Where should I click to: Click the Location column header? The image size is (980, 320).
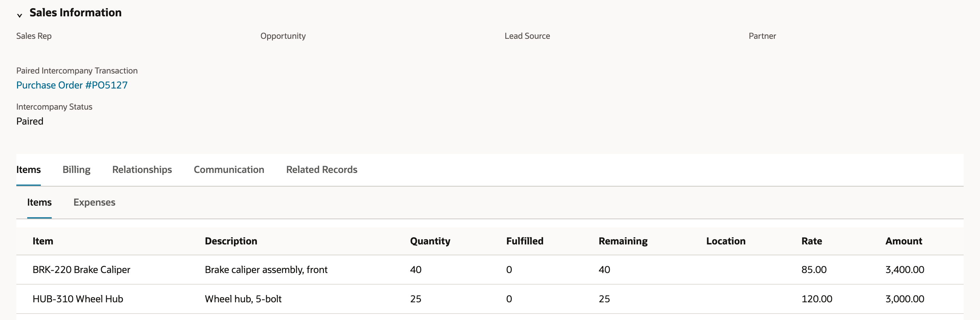tap(726, 241)
